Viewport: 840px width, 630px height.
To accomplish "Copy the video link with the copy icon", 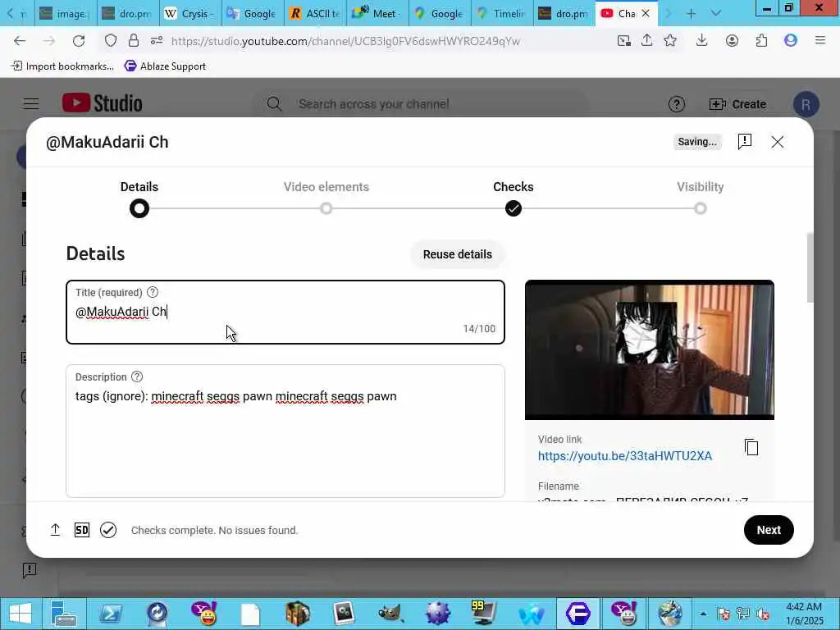I will click(x=751, y=447).
